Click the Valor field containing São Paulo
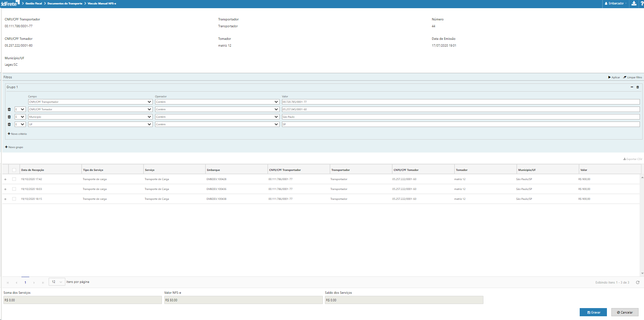The image size is (644, 320). 461,117
